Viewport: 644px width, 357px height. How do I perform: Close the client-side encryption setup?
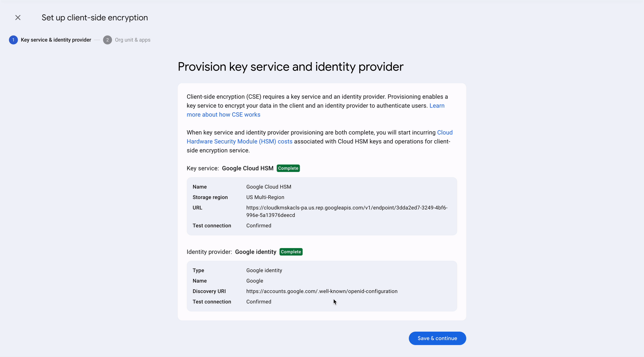coord(18,18)
